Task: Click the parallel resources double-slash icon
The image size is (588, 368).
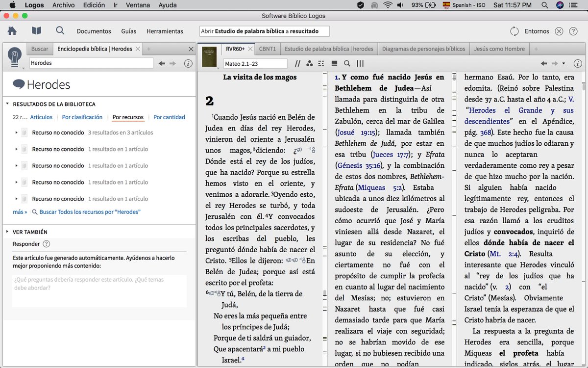Action: point(298,63)
